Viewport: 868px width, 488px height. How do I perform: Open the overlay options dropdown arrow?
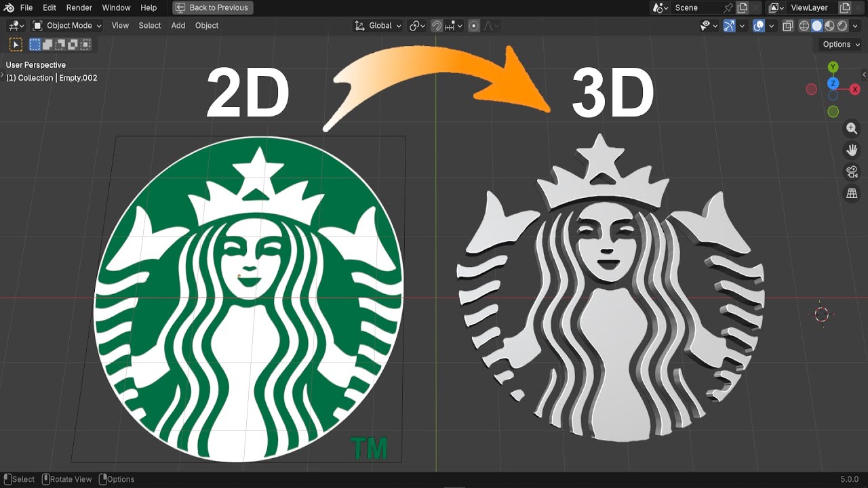coord(772,25)
